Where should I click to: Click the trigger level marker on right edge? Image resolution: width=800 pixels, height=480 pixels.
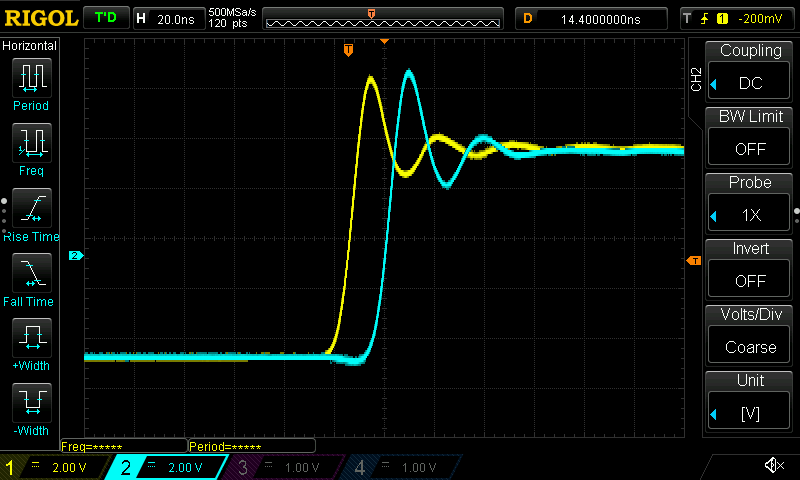click(x=694, y=261)
